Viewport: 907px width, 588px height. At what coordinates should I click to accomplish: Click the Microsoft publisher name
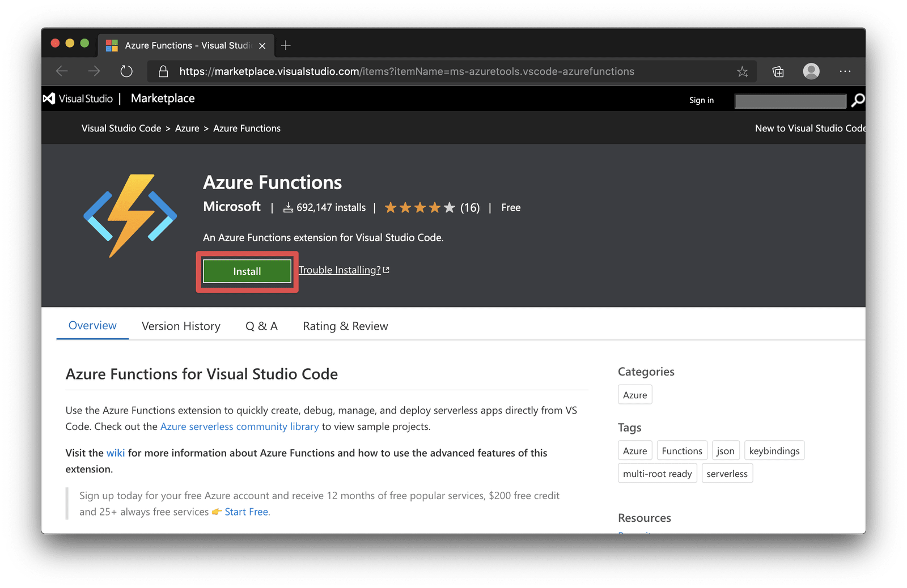[232, 207]
